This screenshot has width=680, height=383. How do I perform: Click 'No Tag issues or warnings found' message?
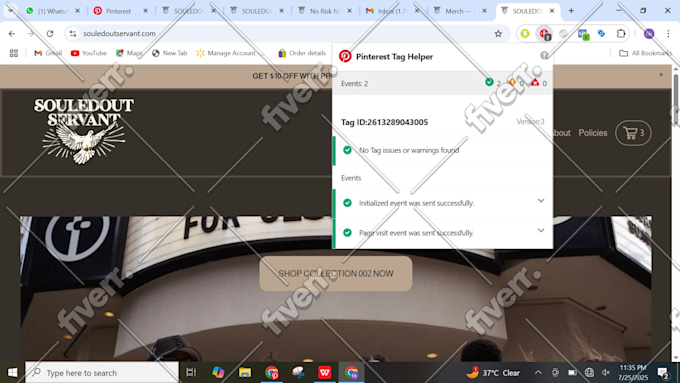point(409,150)
